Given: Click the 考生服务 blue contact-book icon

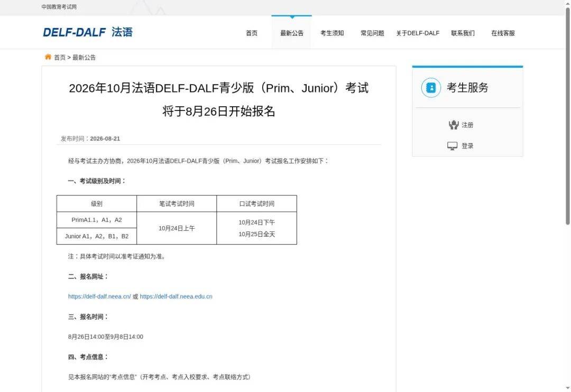Looking at the screenshot, I should (431, 88).
